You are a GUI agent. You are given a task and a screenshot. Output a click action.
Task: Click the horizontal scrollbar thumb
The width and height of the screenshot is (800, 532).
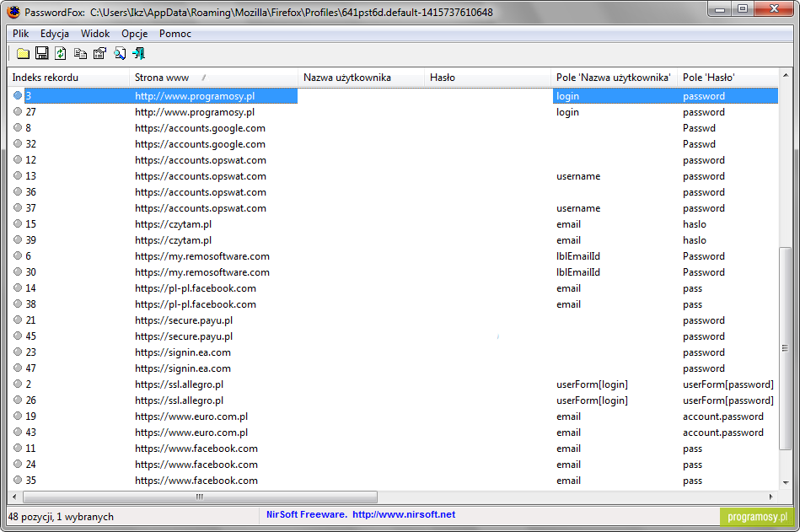[x=200, y=497]
